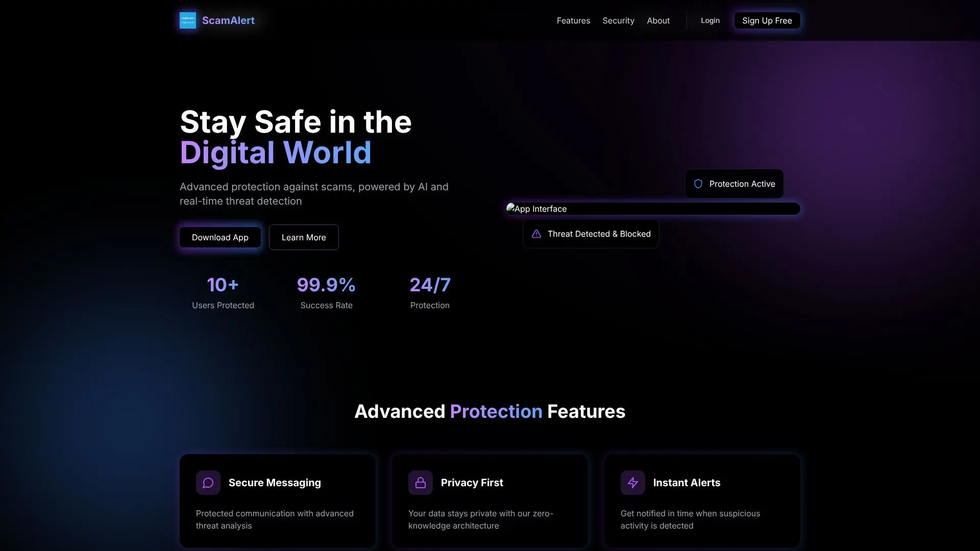Open the Features nav item
Viewport: 980px width, 551px height.
pos(573,20)
